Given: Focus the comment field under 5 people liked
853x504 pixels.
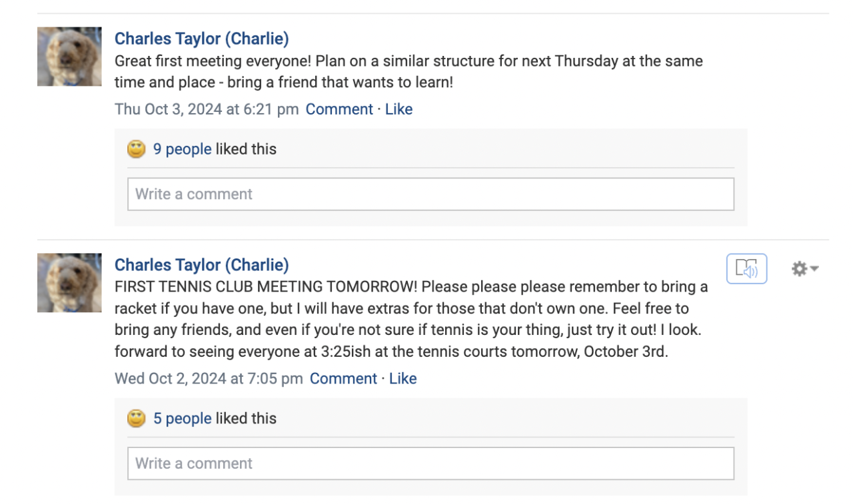Looking at the screenshot, I should click(430, 463).
